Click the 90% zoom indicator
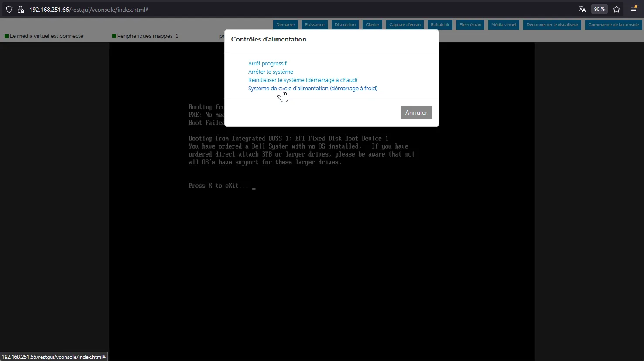Viewport: 644px width, 361px height. [x=599, y=9]
